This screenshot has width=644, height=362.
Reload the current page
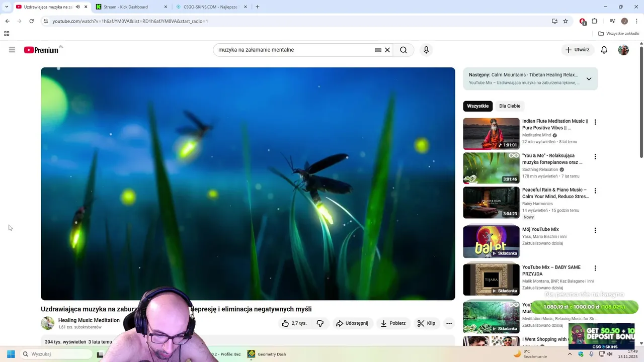(31, 21)
